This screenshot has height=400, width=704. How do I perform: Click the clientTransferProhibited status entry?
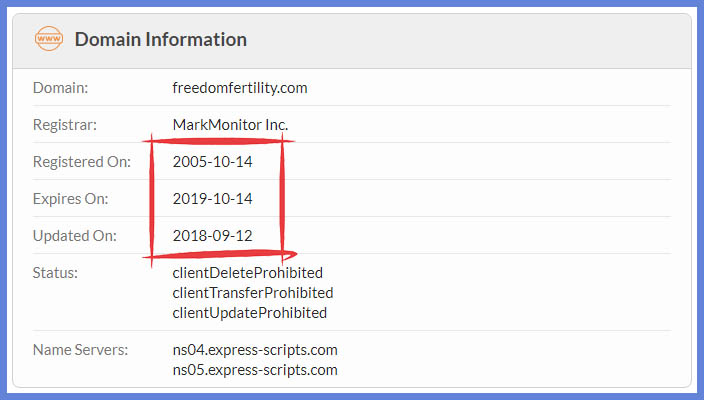coord(253,293)
